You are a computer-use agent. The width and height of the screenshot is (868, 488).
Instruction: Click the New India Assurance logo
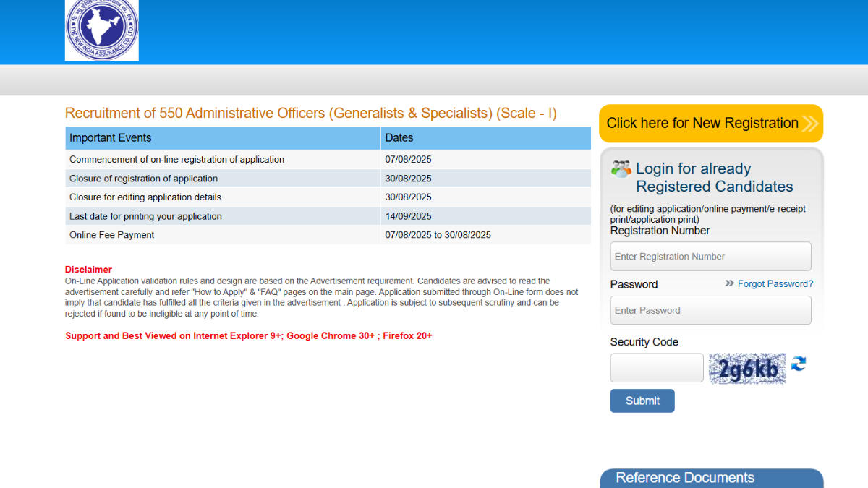pyautogui.click(x=102, y=30)
